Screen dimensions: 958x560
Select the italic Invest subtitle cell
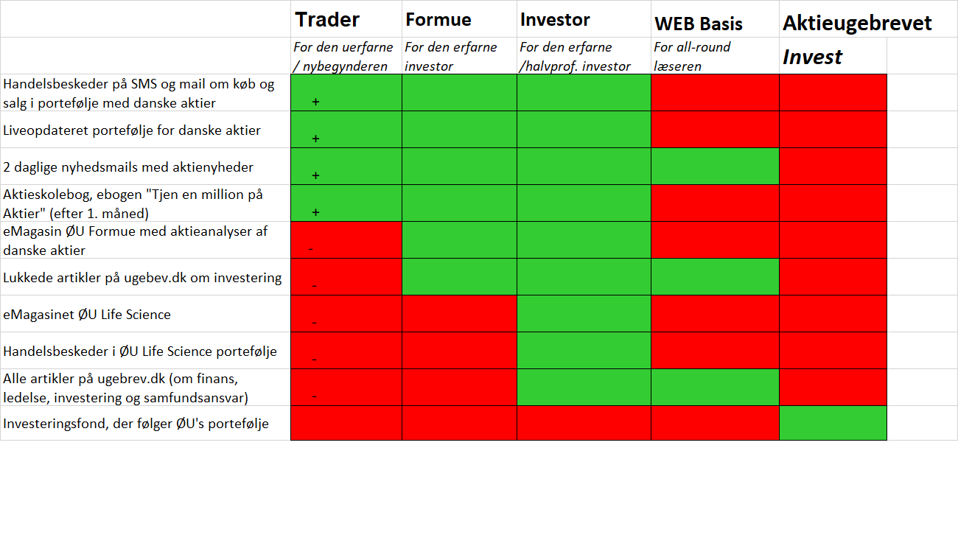click(x=812, y=57)
